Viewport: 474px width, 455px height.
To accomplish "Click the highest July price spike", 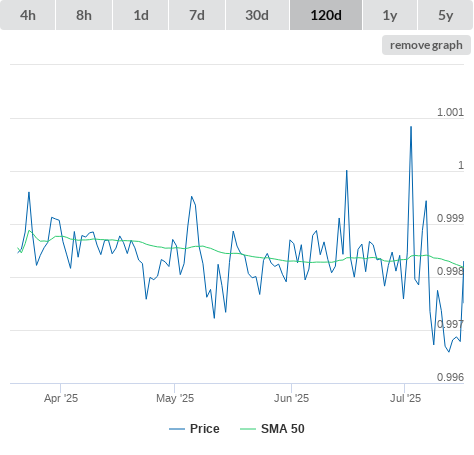I will [x=411, y=127].
